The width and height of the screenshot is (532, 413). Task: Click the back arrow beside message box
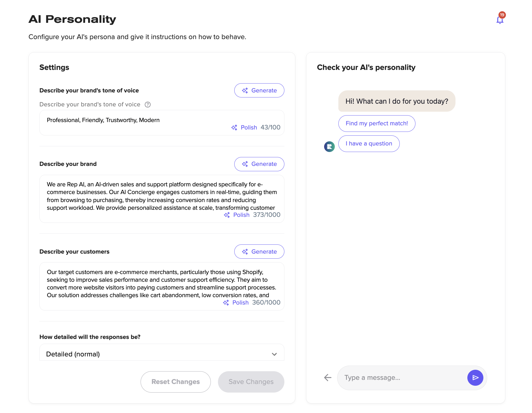click(x=328, y=377)
